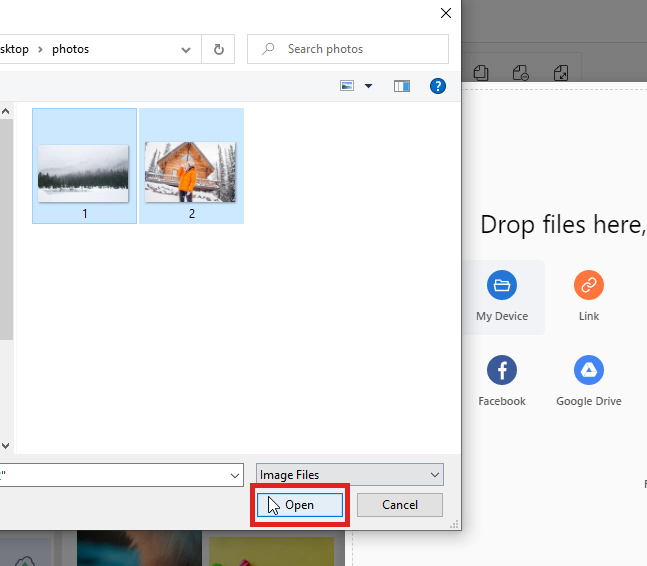The width and height of the screenshot is (647, 566).
Task: Choose the Link upload source
Action: point(588,286)
